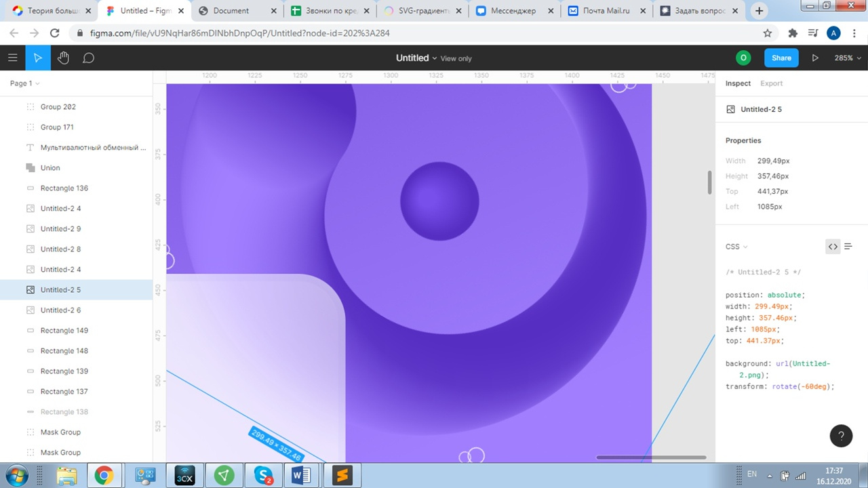This screenshot has height=488, width=868.
Task: Select the Untitled-2 5 layer
Action: pos(76,289)
